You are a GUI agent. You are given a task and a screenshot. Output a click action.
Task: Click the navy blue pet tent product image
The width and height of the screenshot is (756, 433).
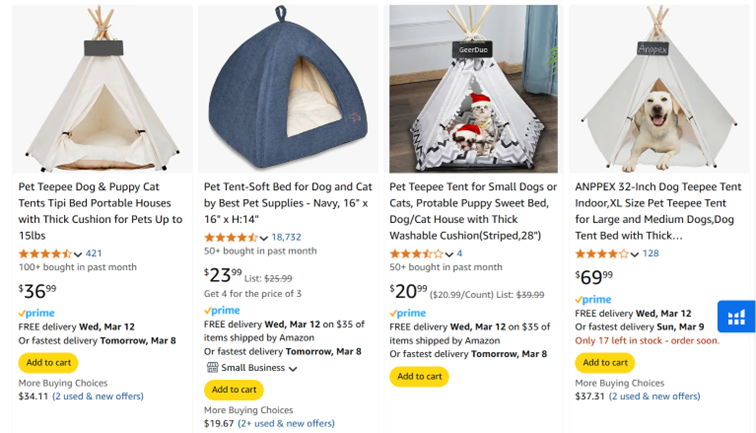[288, 90]
